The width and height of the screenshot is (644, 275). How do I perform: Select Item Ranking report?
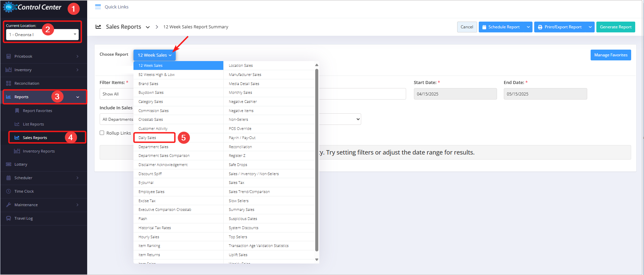pos(178,246)
